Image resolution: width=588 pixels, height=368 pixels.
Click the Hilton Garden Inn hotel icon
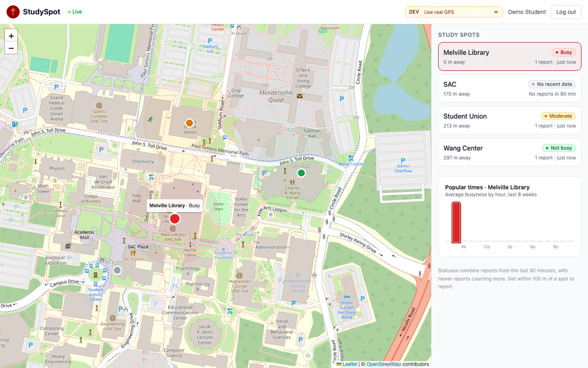point(347,297)
